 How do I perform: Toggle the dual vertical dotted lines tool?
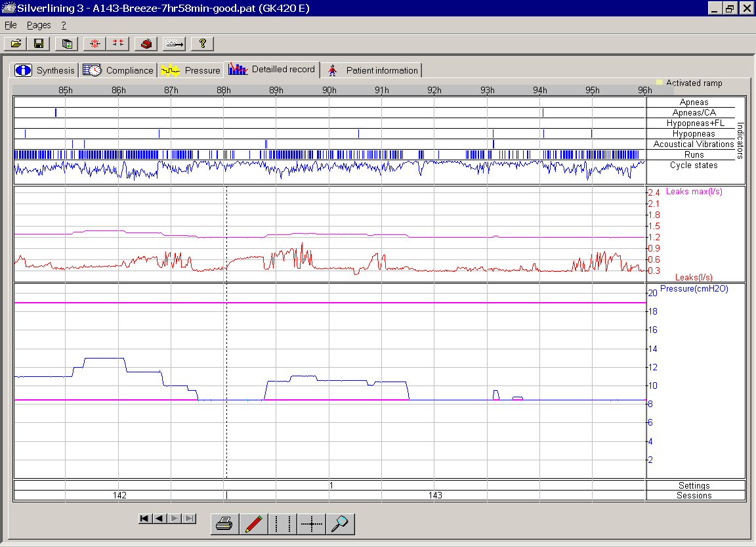click(283, 523)
